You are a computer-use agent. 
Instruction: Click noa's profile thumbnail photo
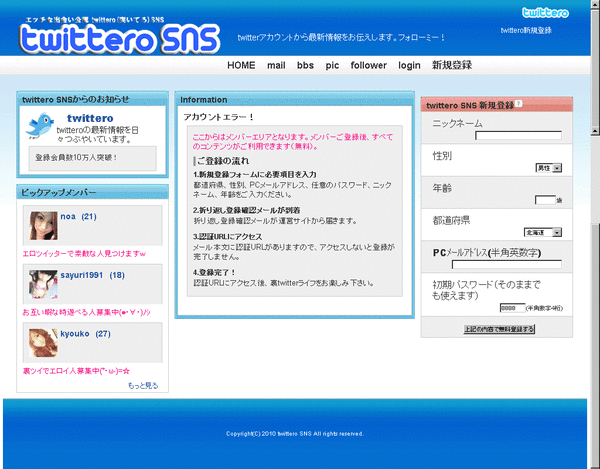coord(43,226)
